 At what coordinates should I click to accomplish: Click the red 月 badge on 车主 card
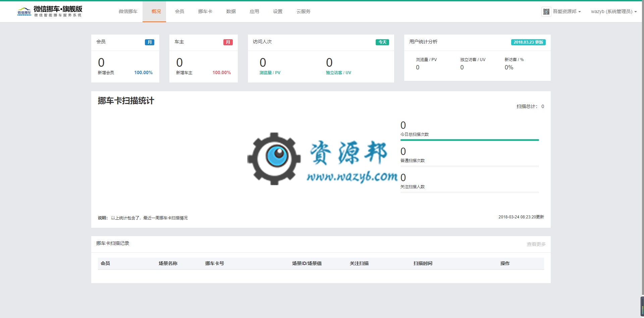228,42
